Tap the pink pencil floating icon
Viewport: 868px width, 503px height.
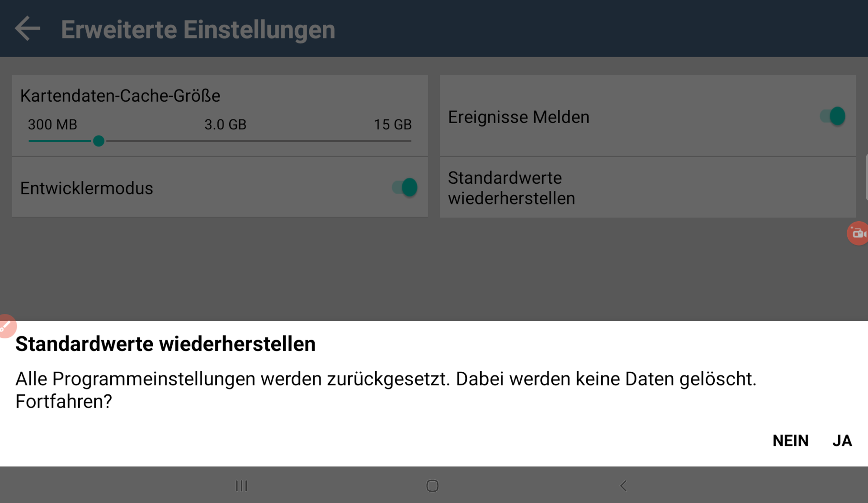[x=6, y=326]
